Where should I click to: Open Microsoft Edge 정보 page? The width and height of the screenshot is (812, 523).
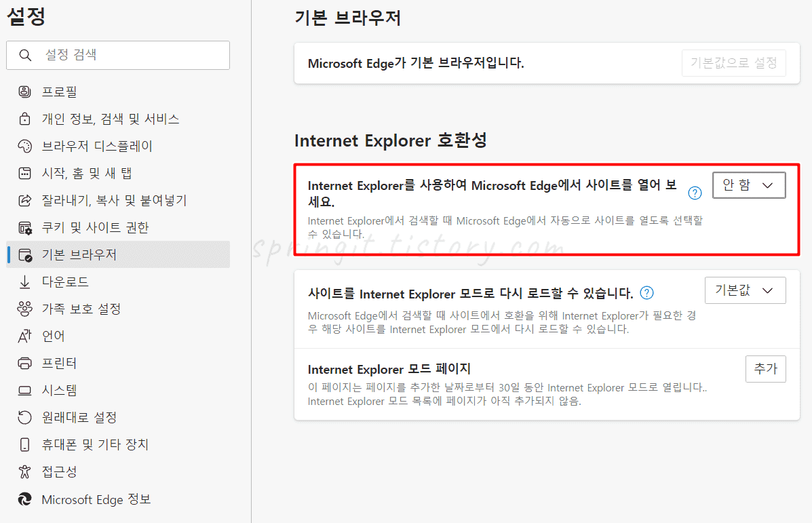point(118,499)
